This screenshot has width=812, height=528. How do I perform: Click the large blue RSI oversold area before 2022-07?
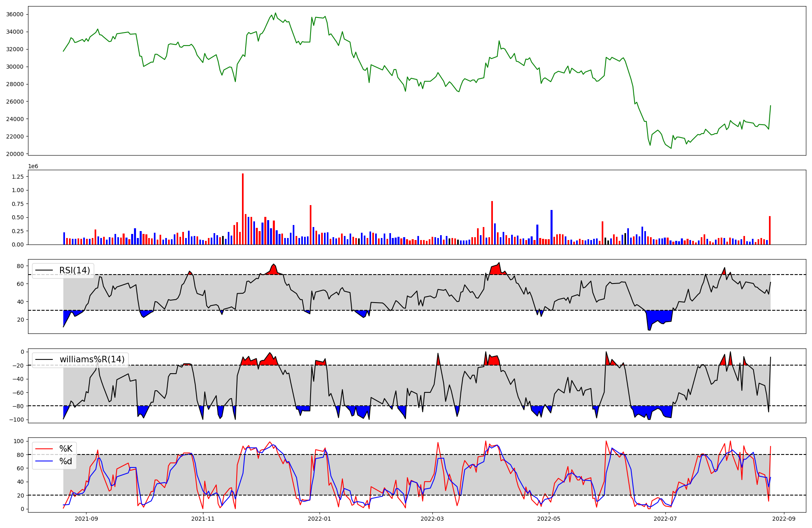click(x=660, y=316)
